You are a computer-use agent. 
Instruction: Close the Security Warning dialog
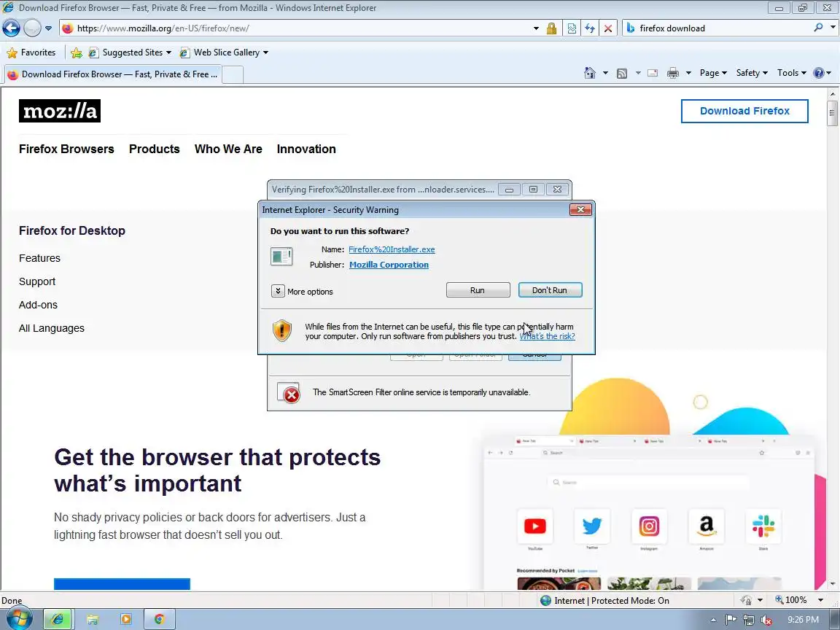[580, 209]
